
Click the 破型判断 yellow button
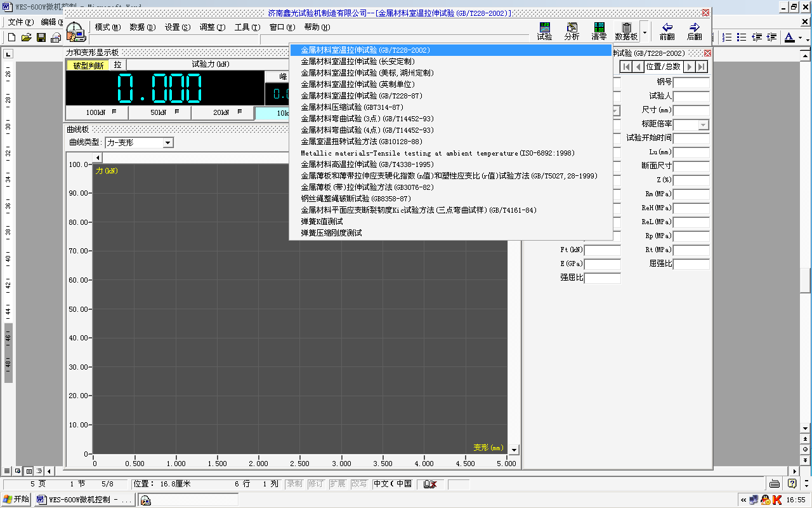[x=88, y=65]
